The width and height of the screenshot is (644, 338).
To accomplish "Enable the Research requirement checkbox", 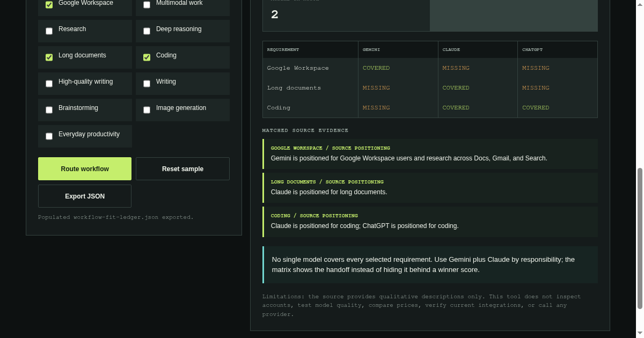I will (x=49, y=31).
